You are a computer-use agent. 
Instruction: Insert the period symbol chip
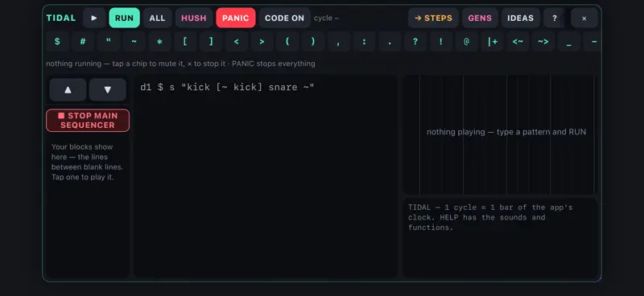point(390,42)
